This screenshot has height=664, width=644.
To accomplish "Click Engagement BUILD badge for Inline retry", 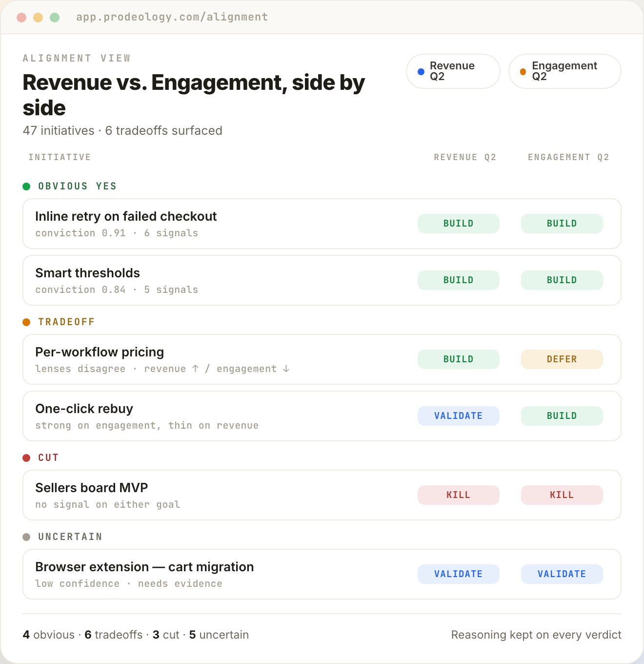I will [x=562, y=224].
